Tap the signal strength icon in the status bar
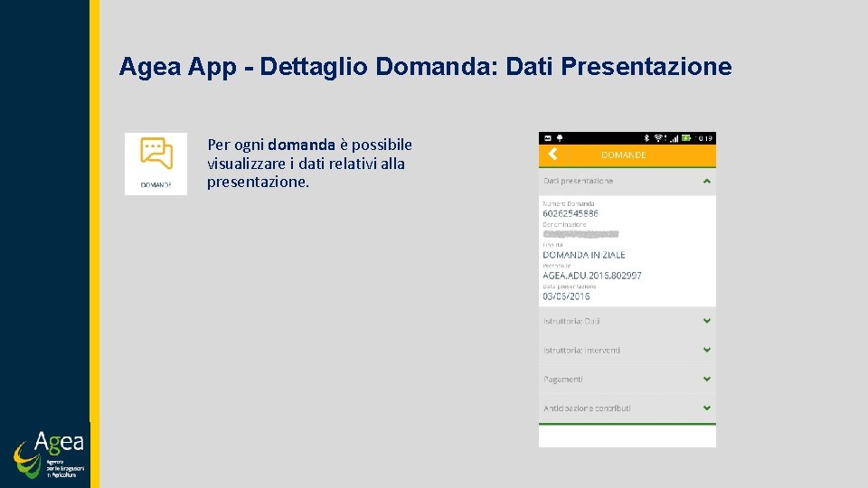868x488 pixels. (x=674, y=138)
